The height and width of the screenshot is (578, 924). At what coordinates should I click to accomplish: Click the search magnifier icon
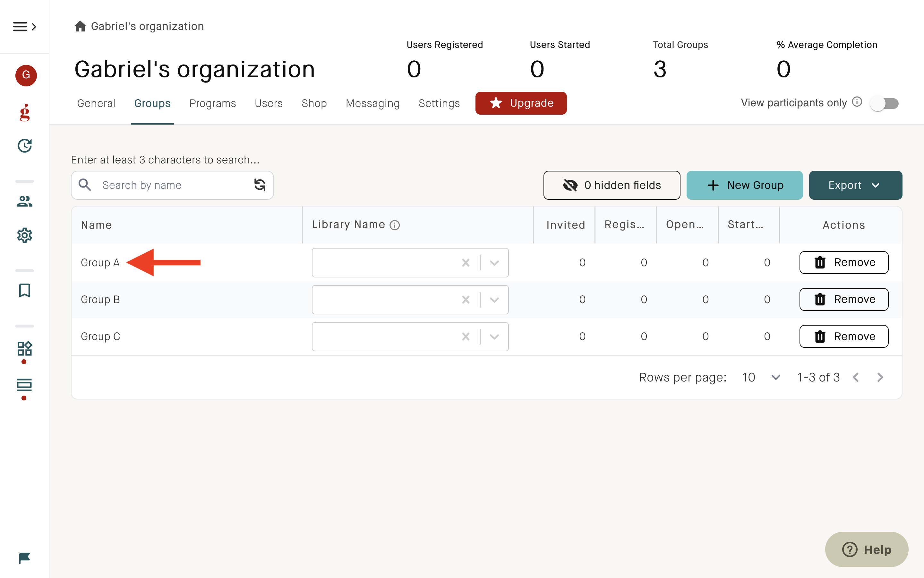point(85,185)
